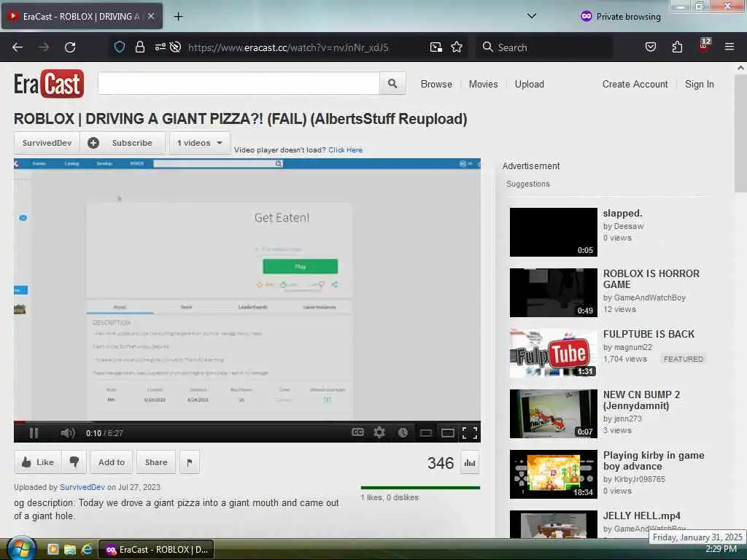Image resolution: width=747 pixels, height=560 pixels.
Task: Focus the EraCast search input
Action: 239,84
